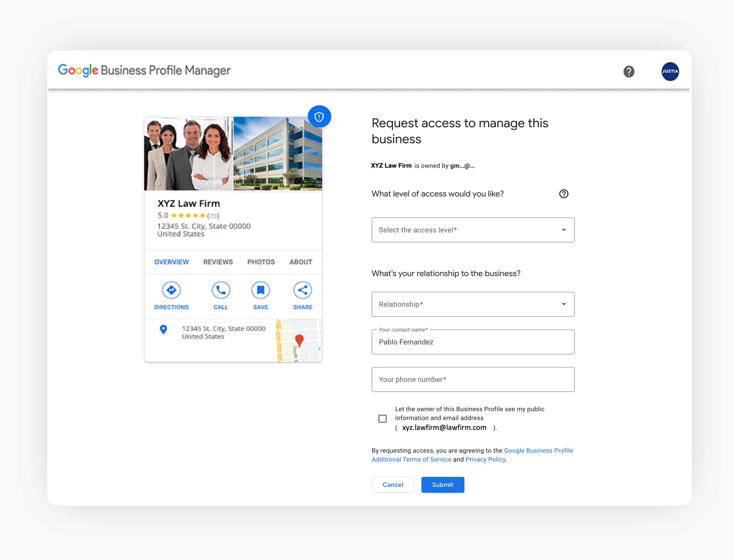Click the Cancel button

point(392,485)
